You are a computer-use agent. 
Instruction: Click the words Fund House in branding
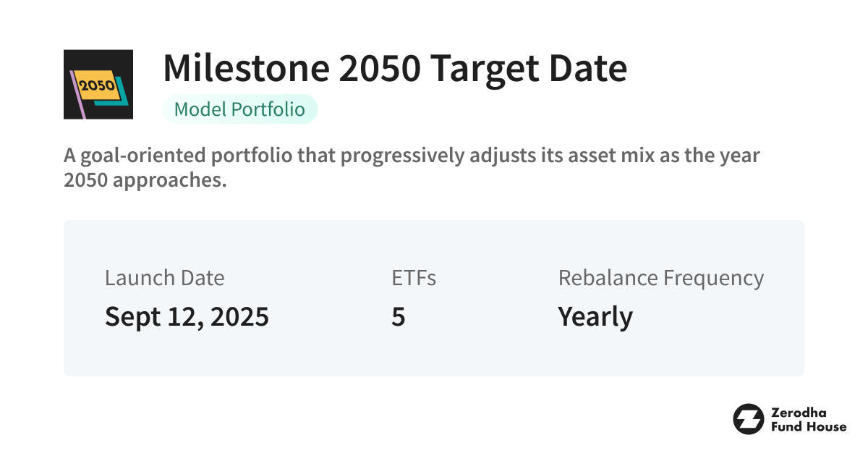(809, 427)
